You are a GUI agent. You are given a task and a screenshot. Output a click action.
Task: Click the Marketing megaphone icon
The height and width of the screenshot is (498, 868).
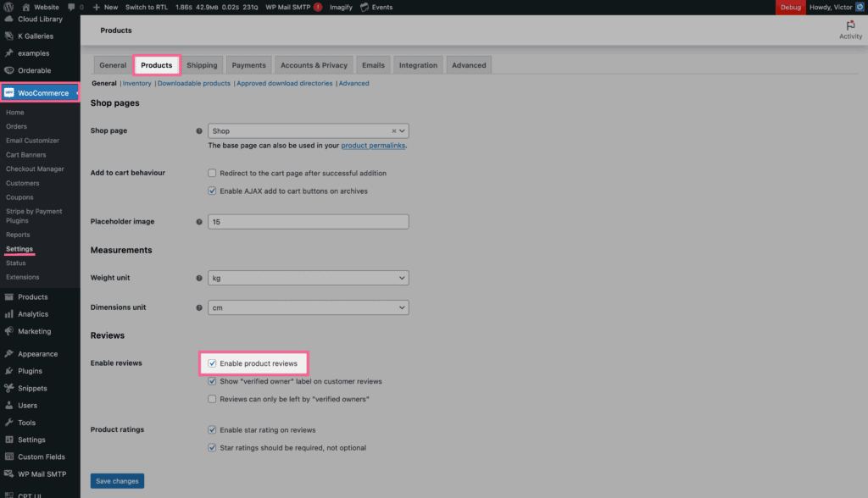[x=8, y=331]
